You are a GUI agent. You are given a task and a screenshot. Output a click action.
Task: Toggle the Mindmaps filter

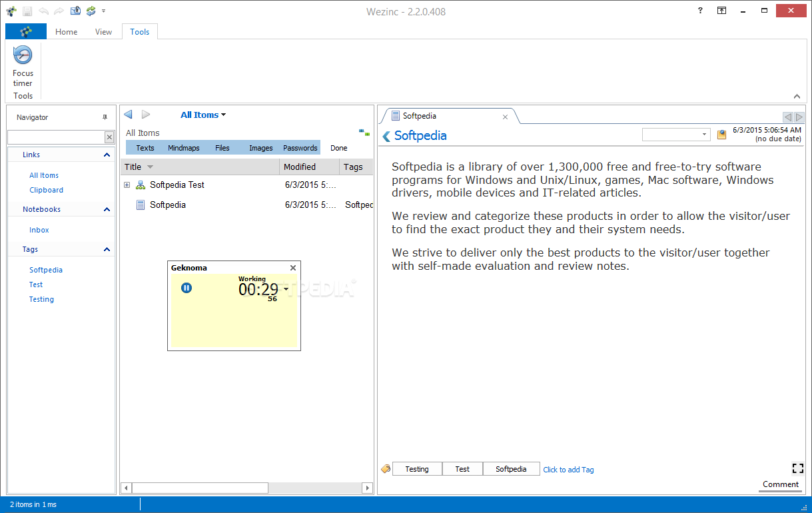click(183, 148)
